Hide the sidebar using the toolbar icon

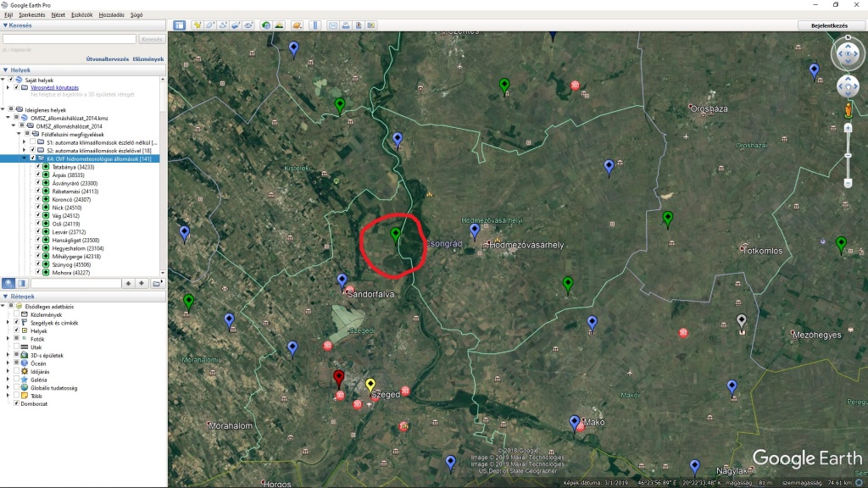click(x=179, y=25)
